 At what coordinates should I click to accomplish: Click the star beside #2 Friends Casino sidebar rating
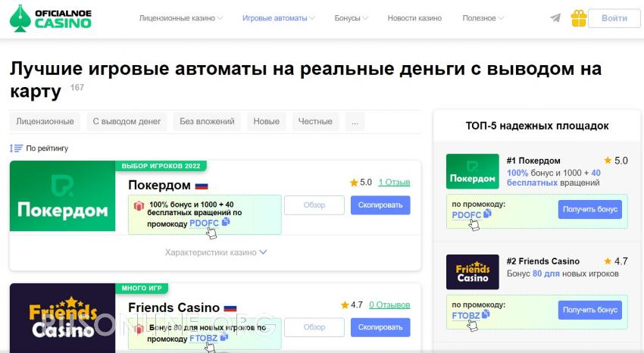608,261
